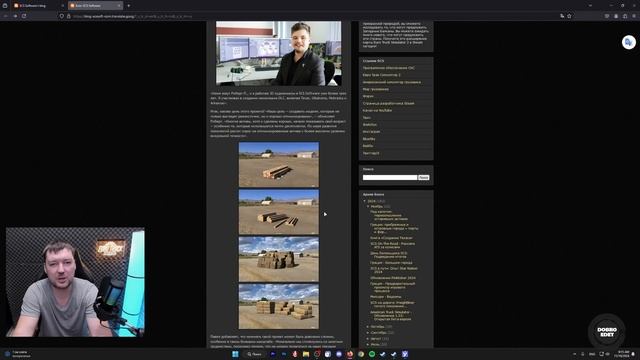The width and height of the screenshot is (640, 360).
Task: Open the Discord-style chat app in taskbar
Action: point(339,354)
